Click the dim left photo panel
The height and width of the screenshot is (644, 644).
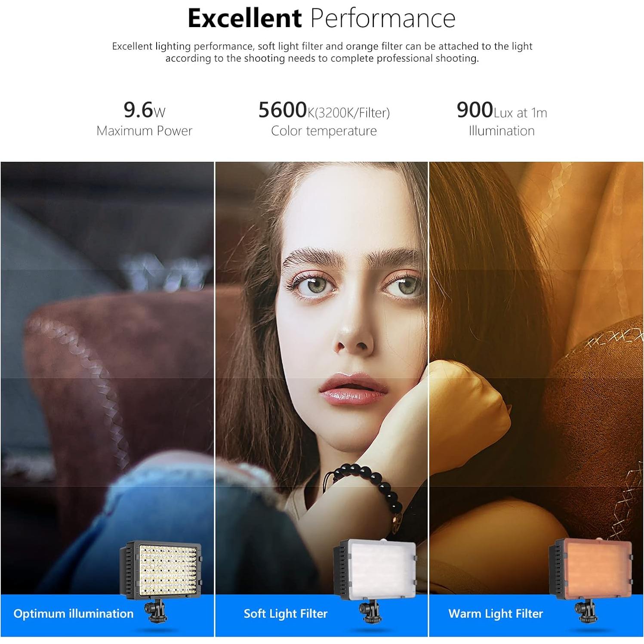tap(107, 378)
